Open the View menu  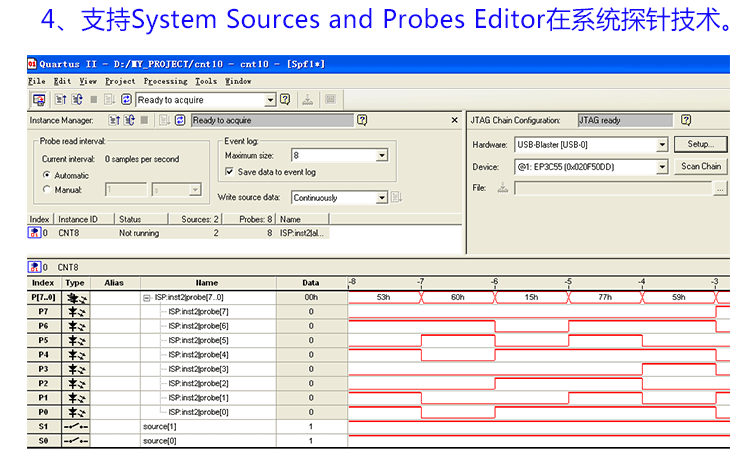coord(88,81)
